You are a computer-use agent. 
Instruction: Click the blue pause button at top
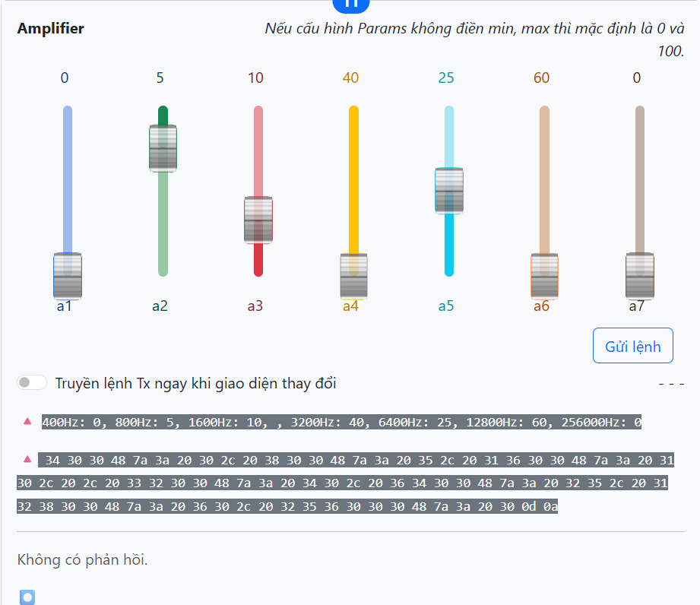(x=351, y=4)
